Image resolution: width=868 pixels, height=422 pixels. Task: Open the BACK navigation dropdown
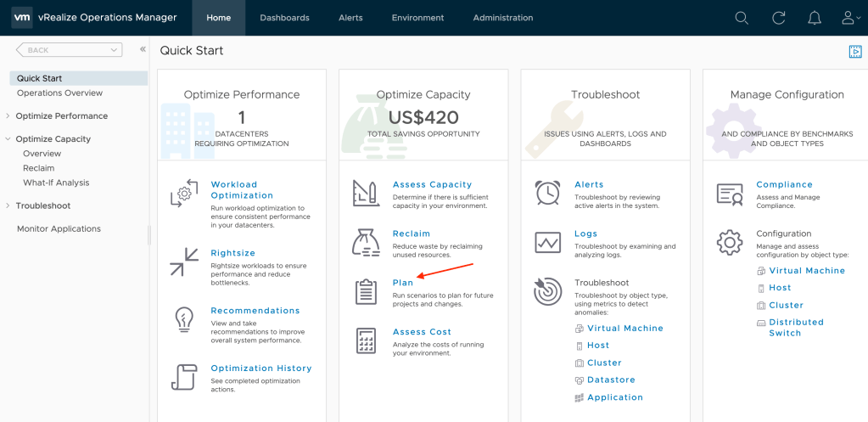70,50
